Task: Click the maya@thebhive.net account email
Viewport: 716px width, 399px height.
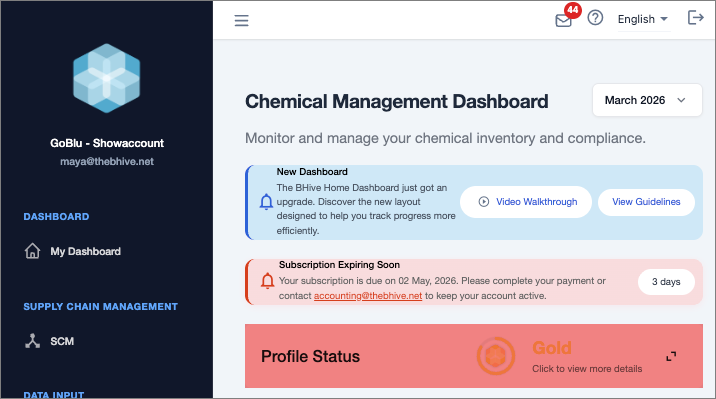Action: point(107,162)
